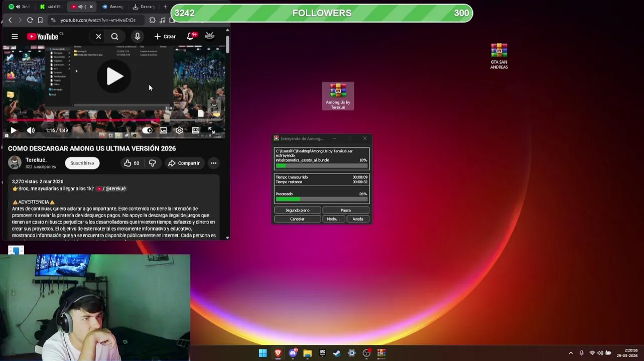Seek on the red video progress bar
644x361 pixels.
click(114, 121)
